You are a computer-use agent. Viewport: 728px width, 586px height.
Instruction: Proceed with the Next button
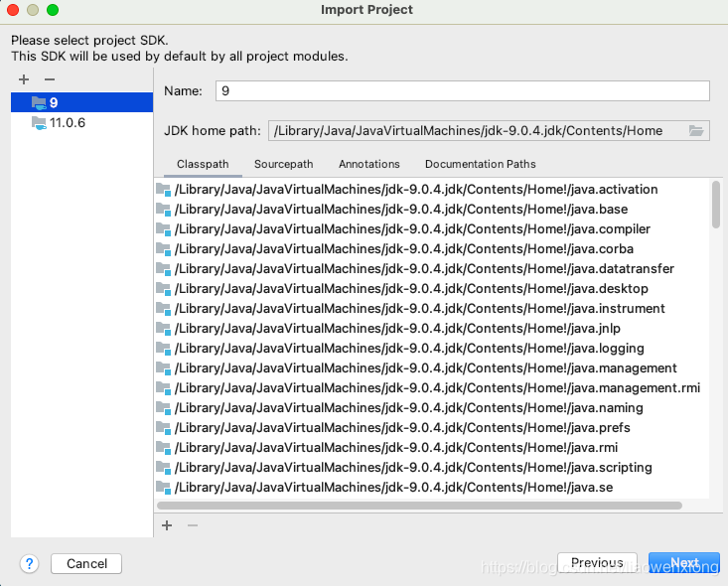(x=684, y=563)
